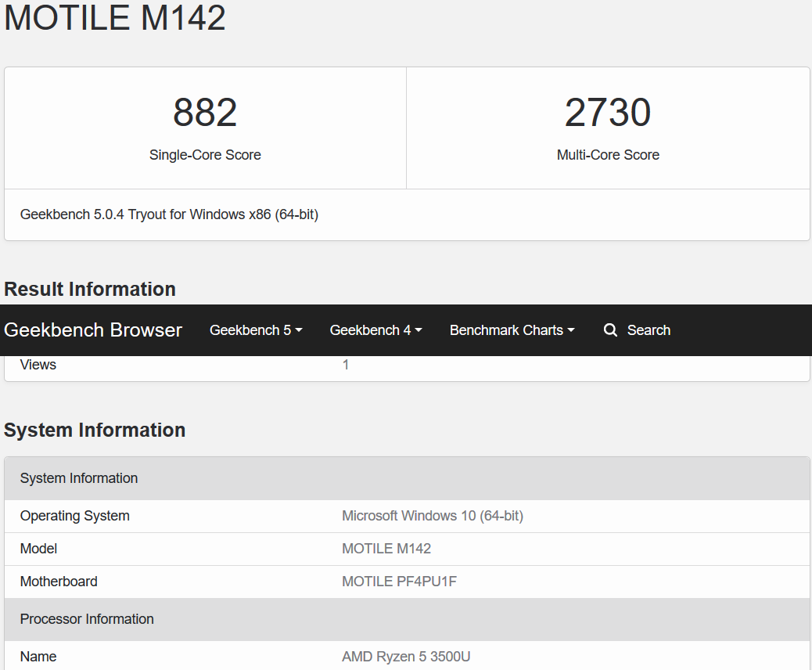Image resolution: width=812 pixels, height=670 pixels.
Task: Select Microsoft Windows 10 (64-bit) value
Action: pos(433,516)
